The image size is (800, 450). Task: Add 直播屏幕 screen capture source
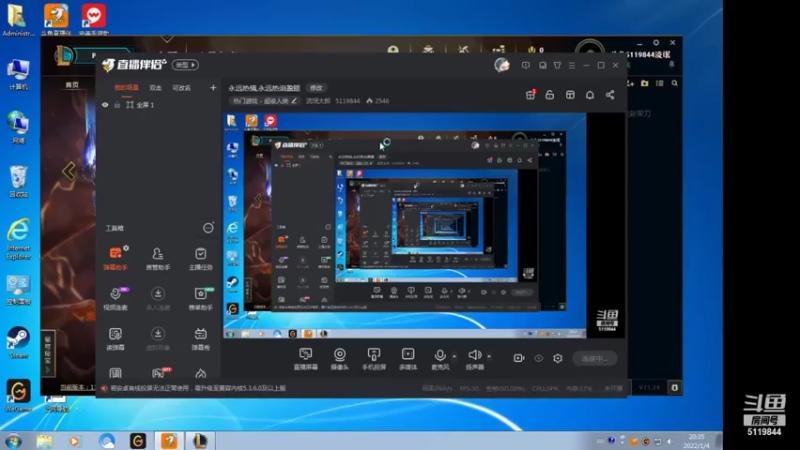click(306, 359)
